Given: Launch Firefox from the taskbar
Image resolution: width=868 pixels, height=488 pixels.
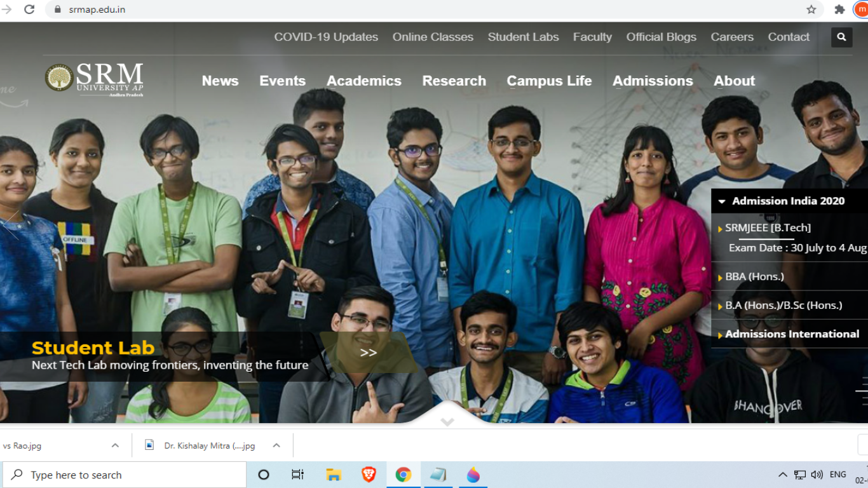Looking at the screenshot, I should tap(473, 474).
